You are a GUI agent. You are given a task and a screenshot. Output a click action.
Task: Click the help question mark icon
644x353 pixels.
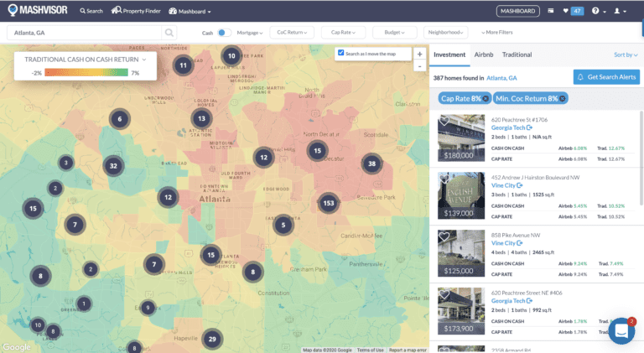(595, 11)
